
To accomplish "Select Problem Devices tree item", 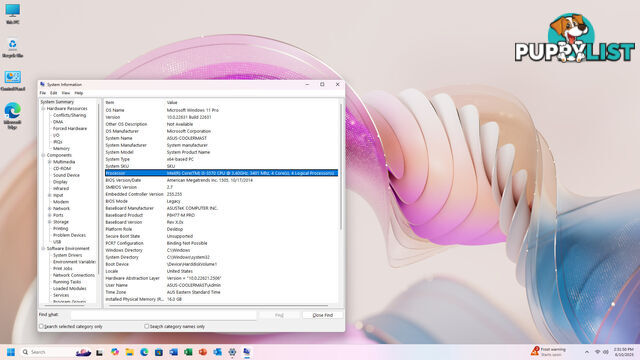I will point(69,235).
